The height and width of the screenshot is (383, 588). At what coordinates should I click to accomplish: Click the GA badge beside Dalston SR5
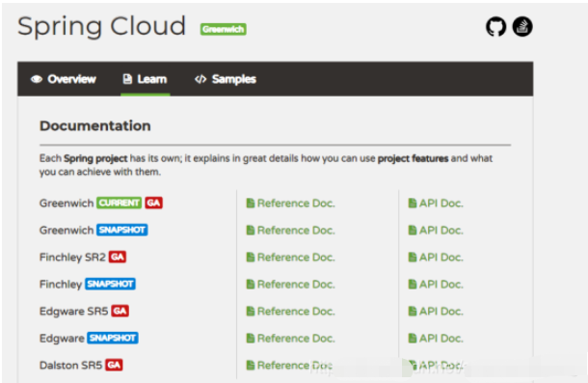[x=114, y=365]
